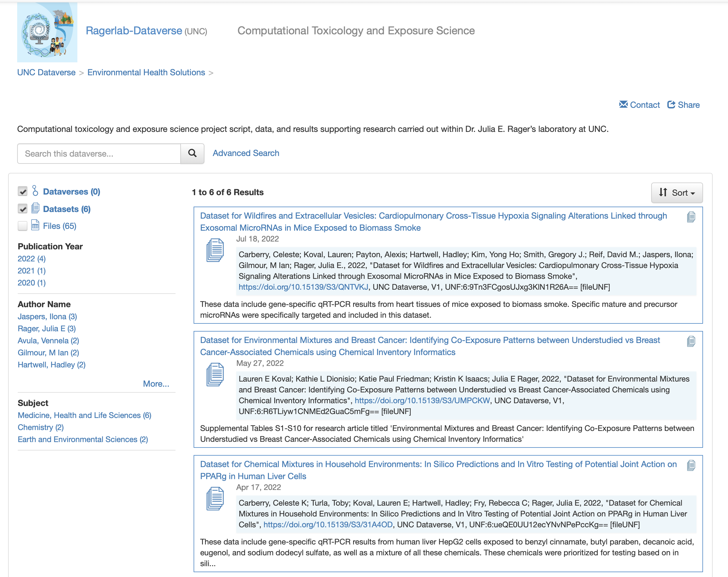
Task: Click the large dataset icon beside Wildfires result
Action: (215, 250)
